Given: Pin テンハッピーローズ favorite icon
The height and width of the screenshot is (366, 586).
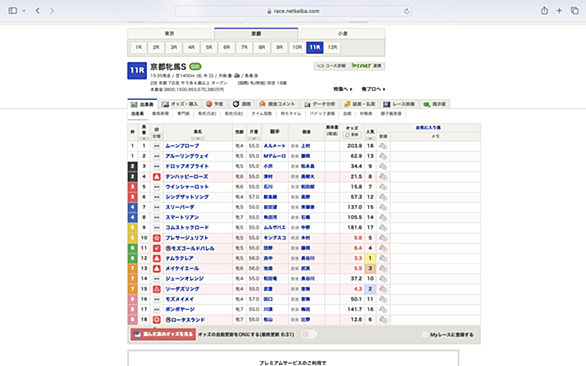Looking at the screenshot, I should 383,177.
